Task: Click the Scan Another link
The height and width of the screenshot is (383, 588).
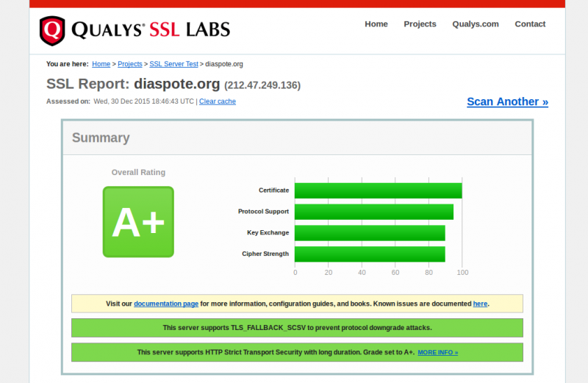Action: (x=507, y=101)
